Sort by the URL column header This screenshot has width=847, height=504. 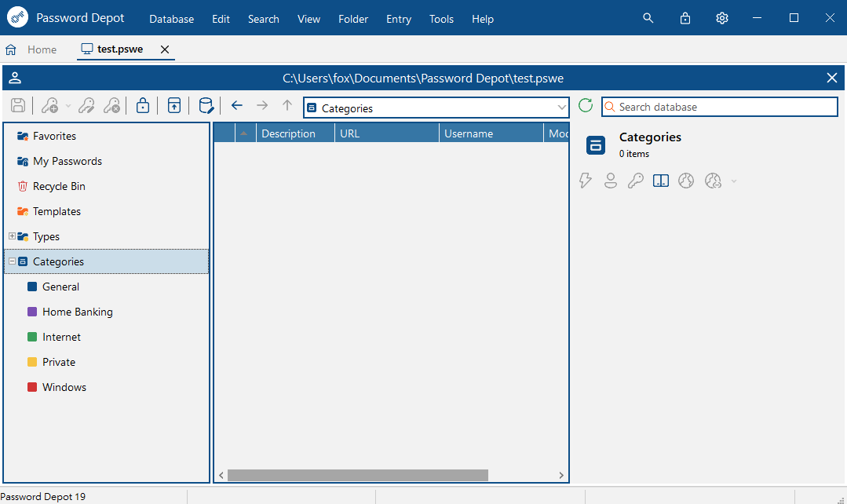pos(387,133)
